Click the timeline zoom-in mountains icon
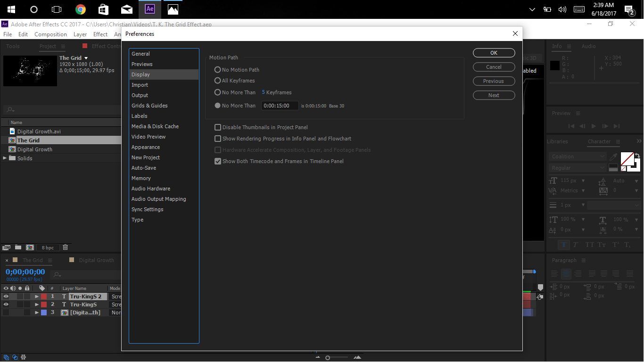This screenshot has height=362, width=644. click(357, 358)
